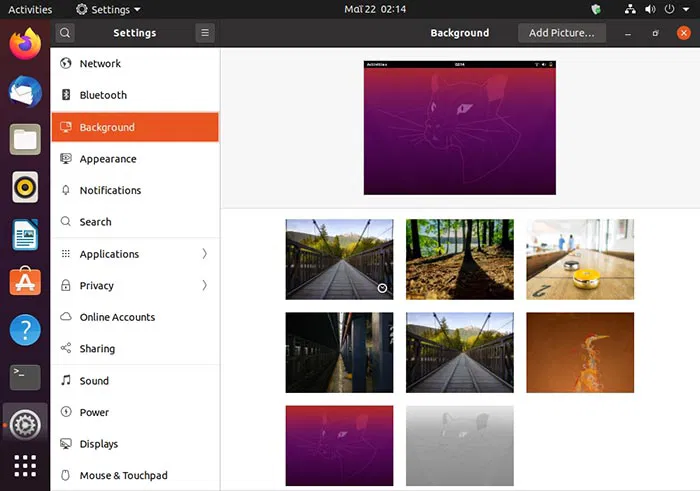The width and height of the screenshot is (700, 491).
Task: Open Rhythmbox music player from the dock
Action: coord(25,187)
